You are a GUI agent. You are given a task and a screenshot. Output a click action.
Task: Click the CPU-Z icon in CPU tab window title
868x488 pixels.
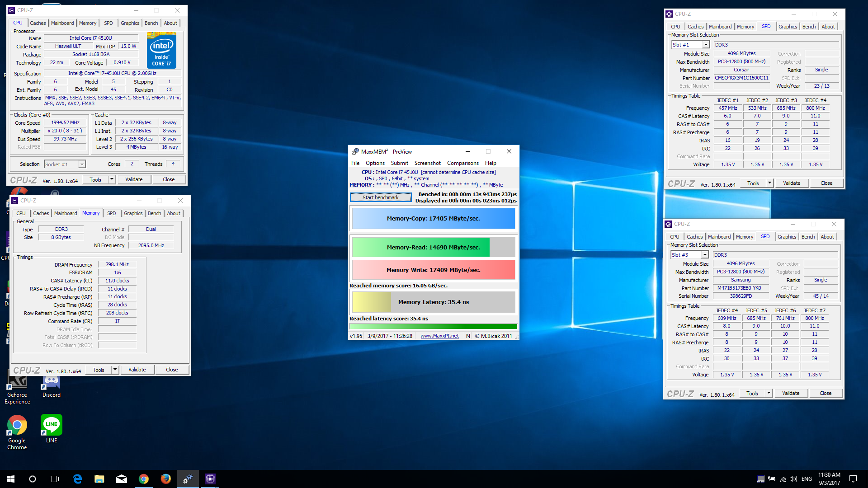click(x=12, y=10)
